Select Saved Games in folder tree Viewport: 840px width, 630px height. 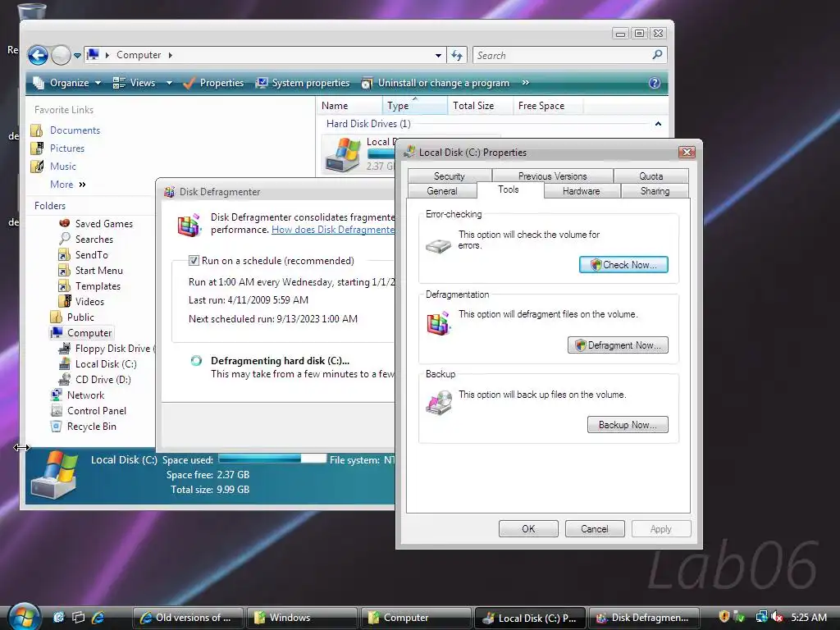(x=104, y=224)
